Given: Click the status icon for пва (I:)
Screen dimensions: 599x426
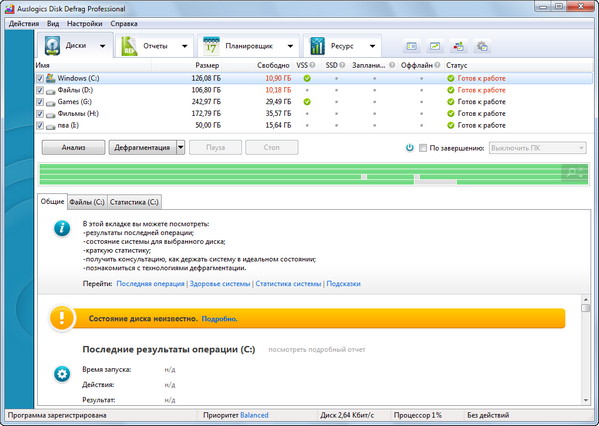Looking at the screenshot, I should (451, 125).
